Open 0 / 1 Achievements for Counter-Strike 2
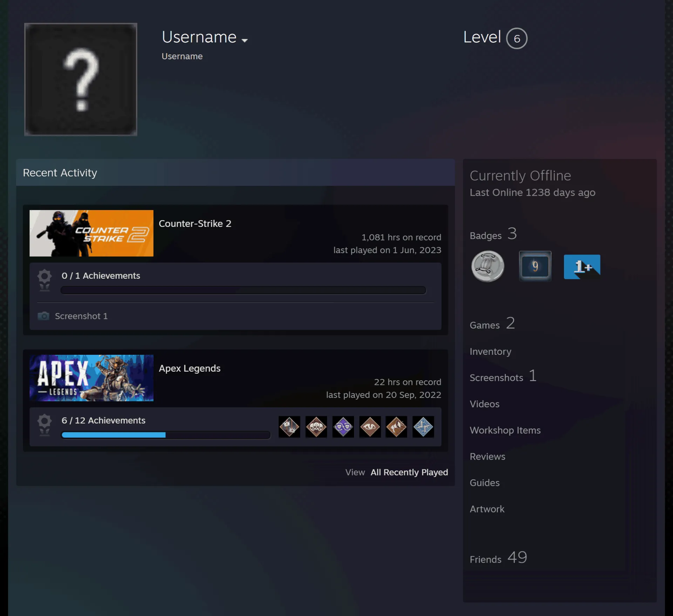This screenshot has width=673, height=616. pyautogui.click(x=101, y=276)
